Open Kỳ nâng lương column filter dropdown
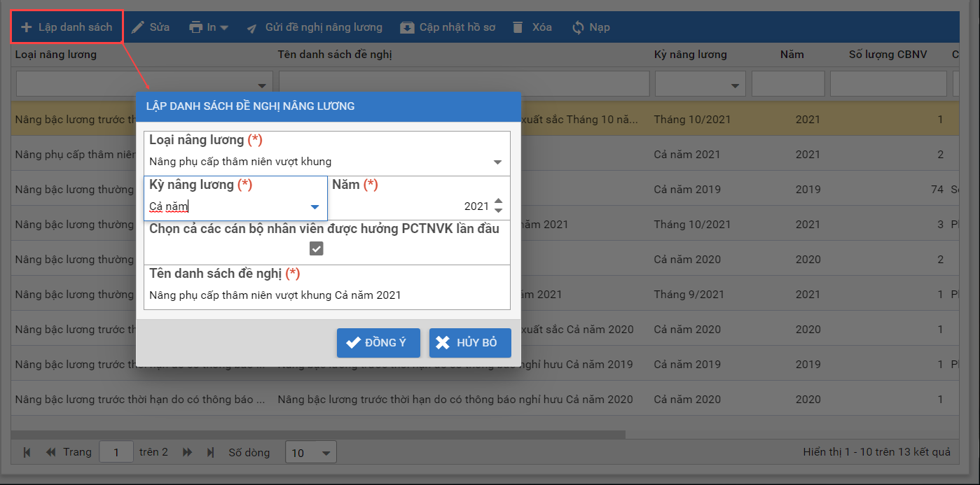980x485 pixels. tap(736, 85)
